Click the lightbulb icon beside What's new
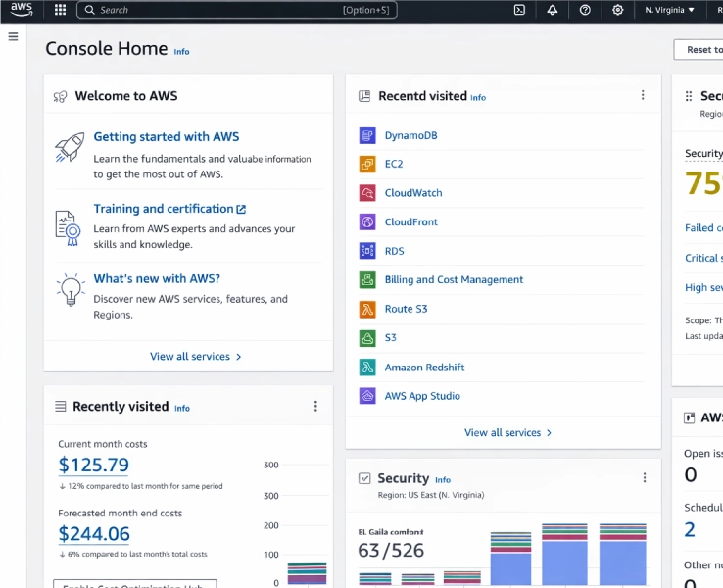Viewport: 723px width, 588px height. [x=71, y=290]
